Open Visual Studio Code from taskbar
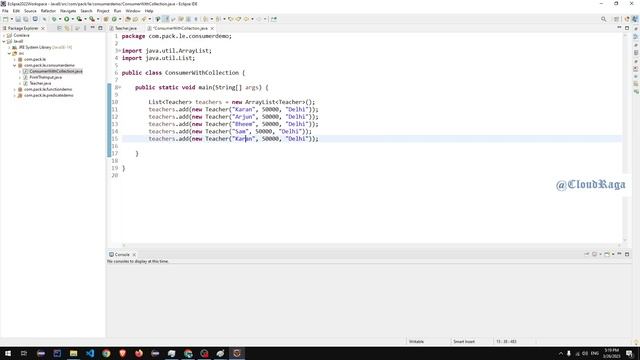 pyautogui.click(x=90, y=353)
